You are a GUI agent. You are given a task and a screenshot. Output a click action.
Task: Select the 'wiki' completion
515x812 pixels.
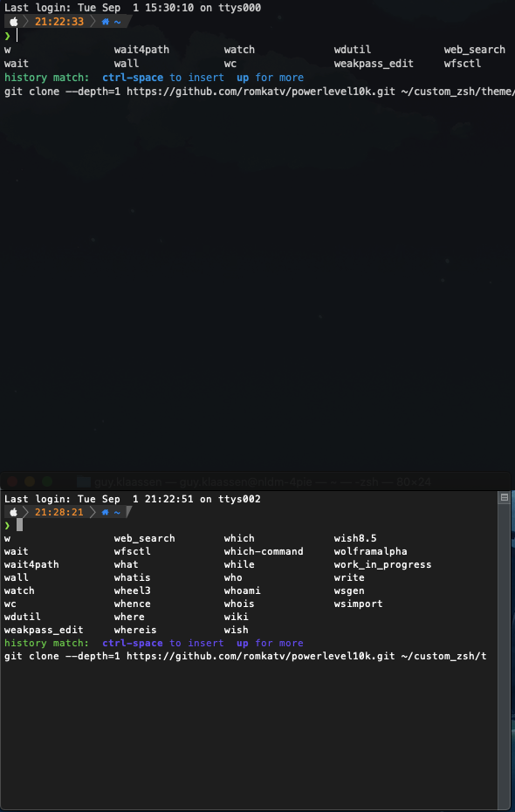point(237,617)
